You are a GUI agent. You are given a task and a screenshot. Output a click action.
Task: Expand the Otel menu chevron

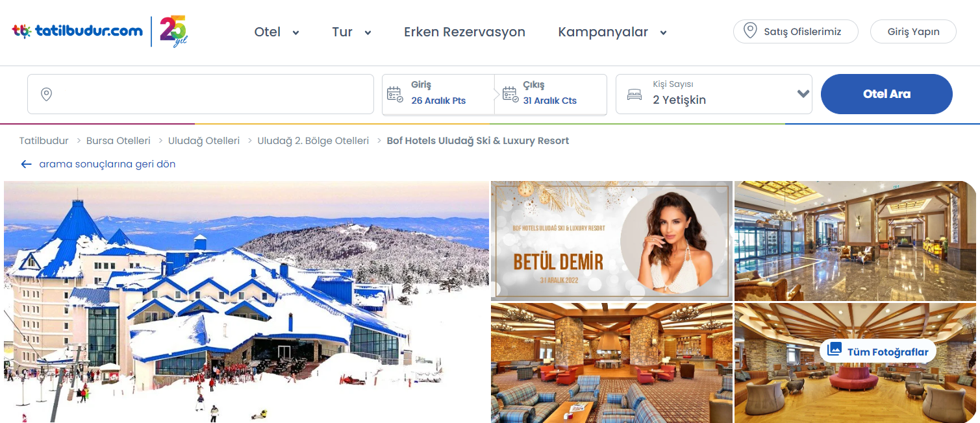tap(295, 33)
